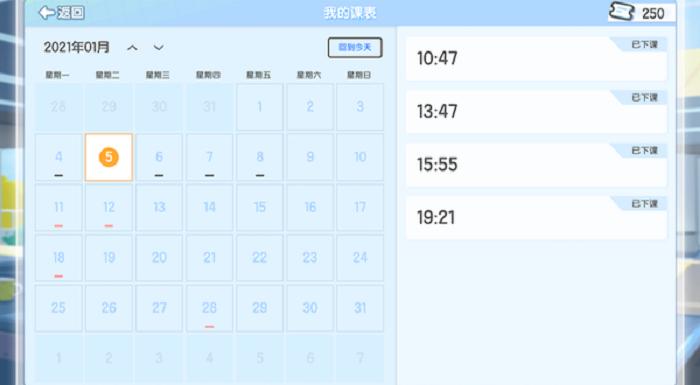The width and height of the screenshot is (700, 385).
Task: Select January 1 on the calendar
Action: point(260,107)
